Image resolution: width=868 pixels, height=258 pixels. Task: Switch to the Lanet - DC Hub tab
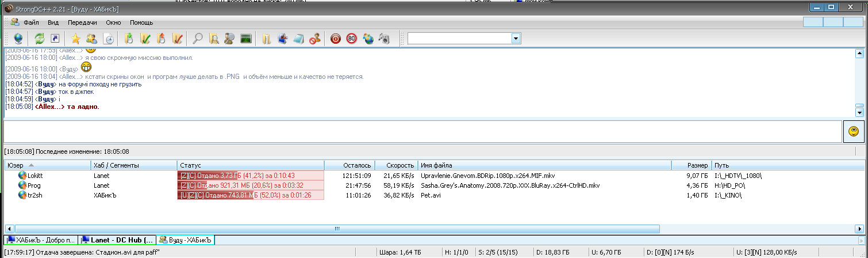tap(117, 240)
